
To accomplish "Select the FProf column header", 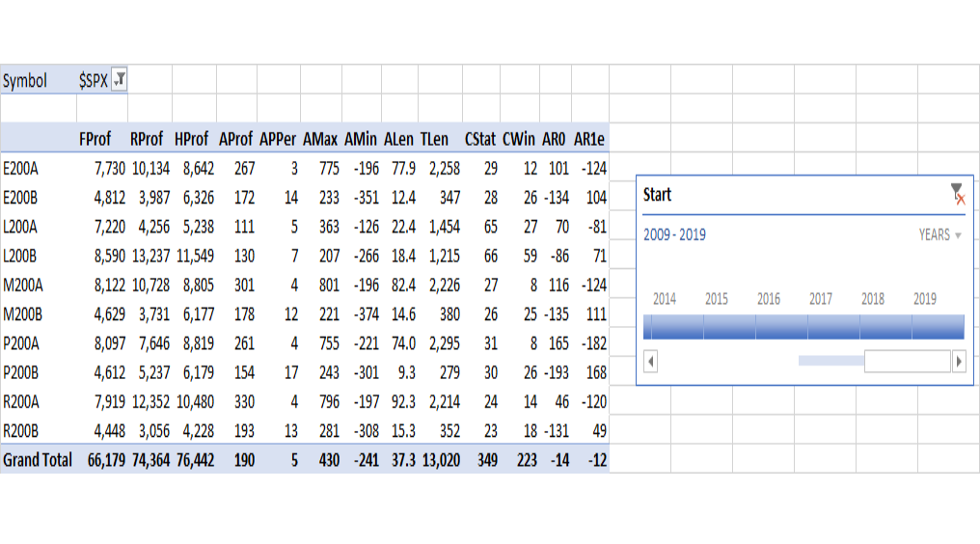I will [x=95, y=139].
